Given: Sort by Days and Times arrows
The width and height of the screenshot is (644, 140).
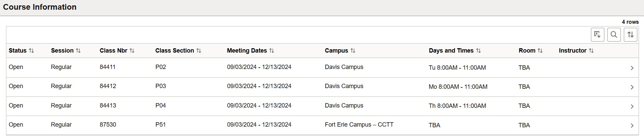Looking at the screenshot, I should point(478,51).
